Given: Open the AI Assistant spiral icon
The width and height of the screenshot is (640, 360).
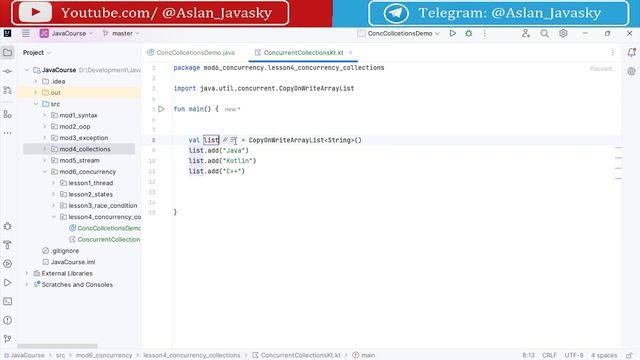Looking at the screenshot, I should tap(631, 71).
